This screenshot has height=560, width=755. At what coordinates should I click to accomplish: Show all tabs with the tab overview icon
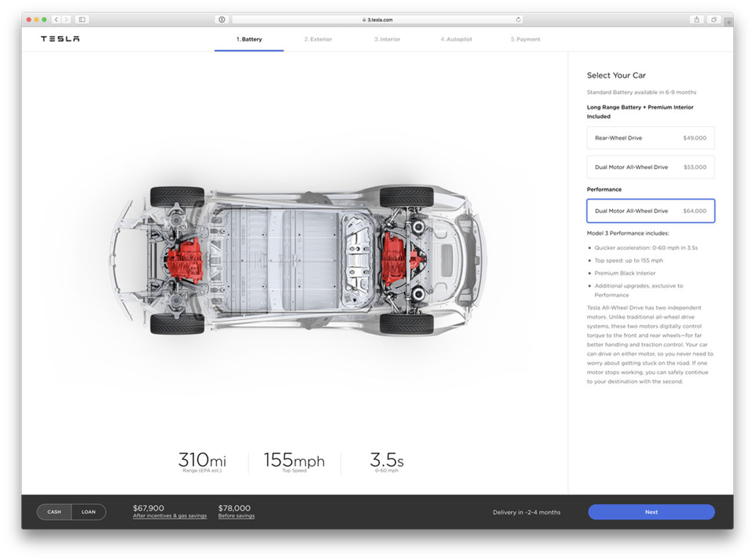714,19
